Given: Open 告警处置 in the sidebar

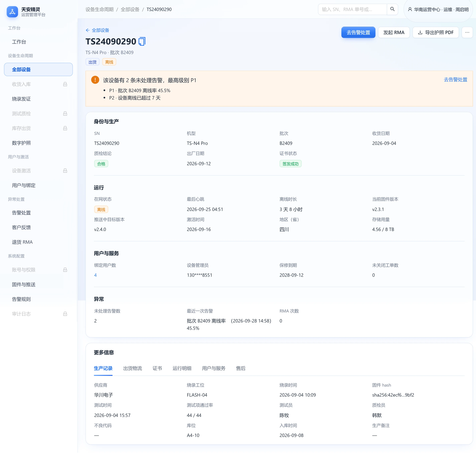Looking at the screenshot, I should (38, 213).
